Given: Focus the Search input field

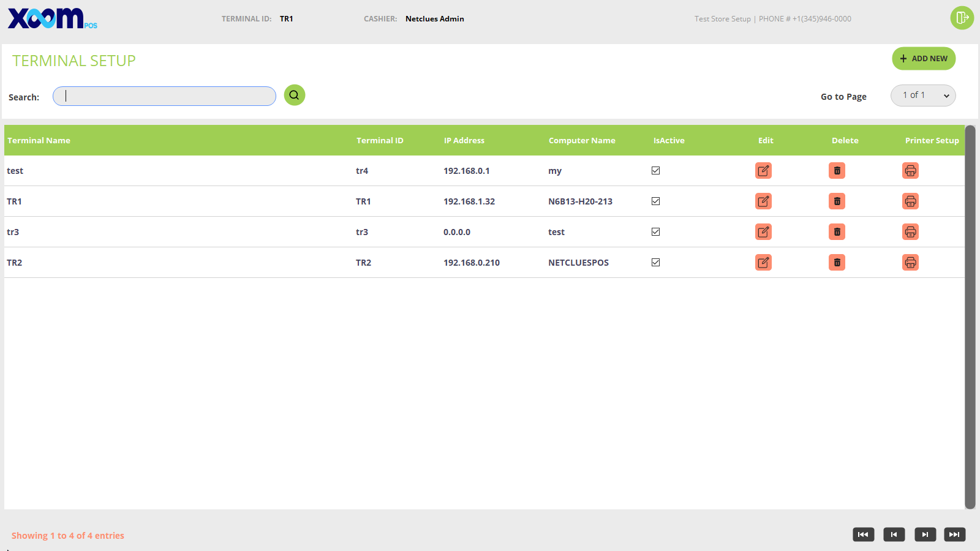Looking at the screenshot, I should [164, 96].
